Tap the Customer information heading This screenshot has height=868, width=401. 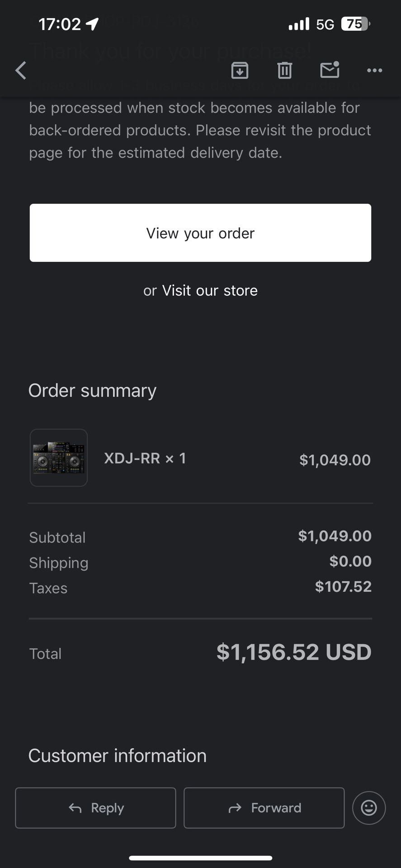click(118, 756)
